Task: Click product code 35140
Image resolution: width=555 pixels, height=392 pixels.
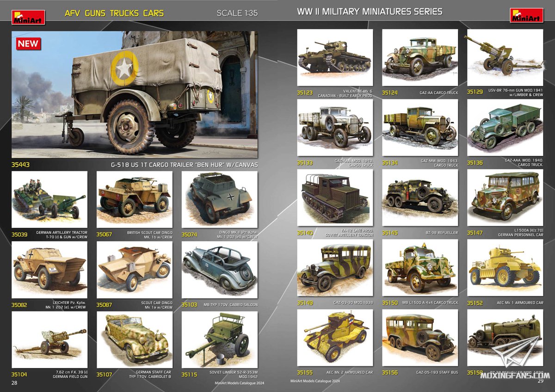Action: click(305, 233)
